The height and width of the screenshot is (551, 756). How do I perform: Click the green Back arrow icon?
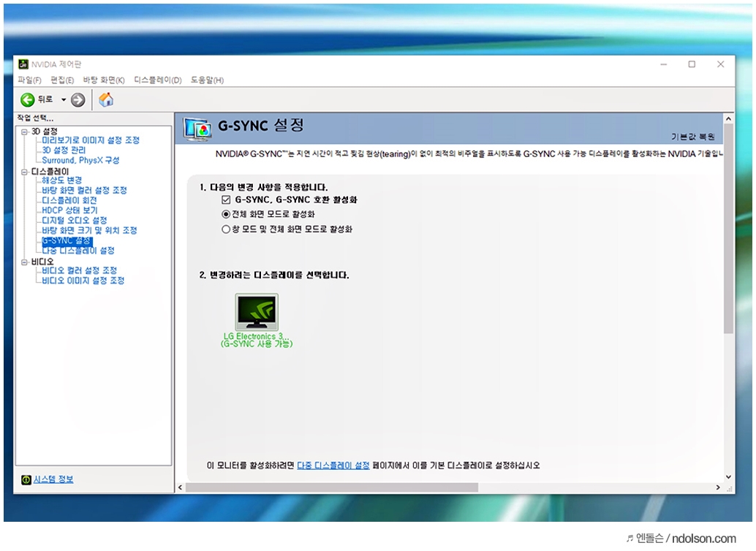pos(28,100)
